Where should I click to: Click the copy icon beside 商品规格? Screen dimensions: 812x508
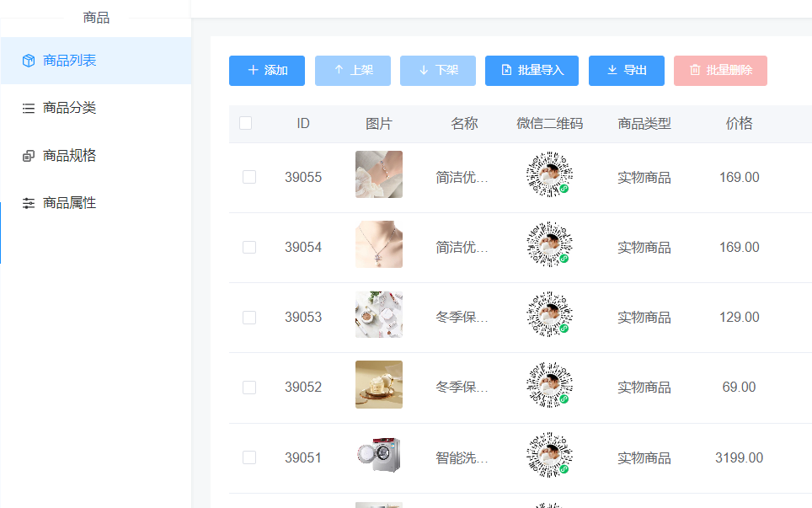pyautogui.click(x=29, y=156)
